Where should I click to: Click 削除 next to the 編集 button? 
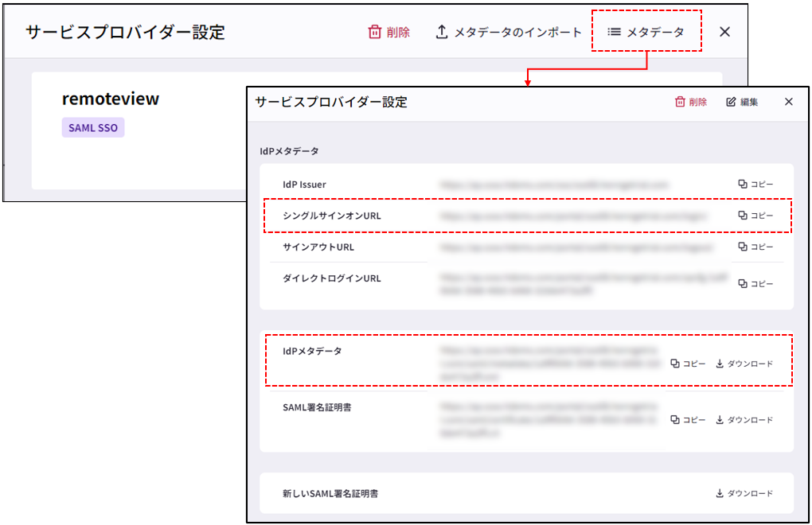click(690, 102)
